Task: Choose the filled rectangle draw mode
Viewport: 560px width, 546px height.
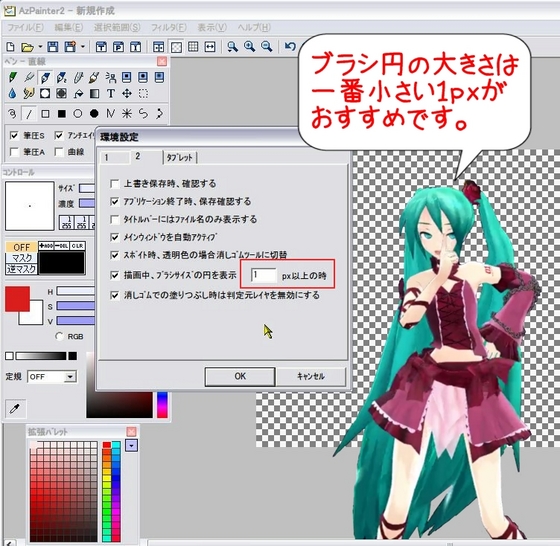Action: point(62,114)
